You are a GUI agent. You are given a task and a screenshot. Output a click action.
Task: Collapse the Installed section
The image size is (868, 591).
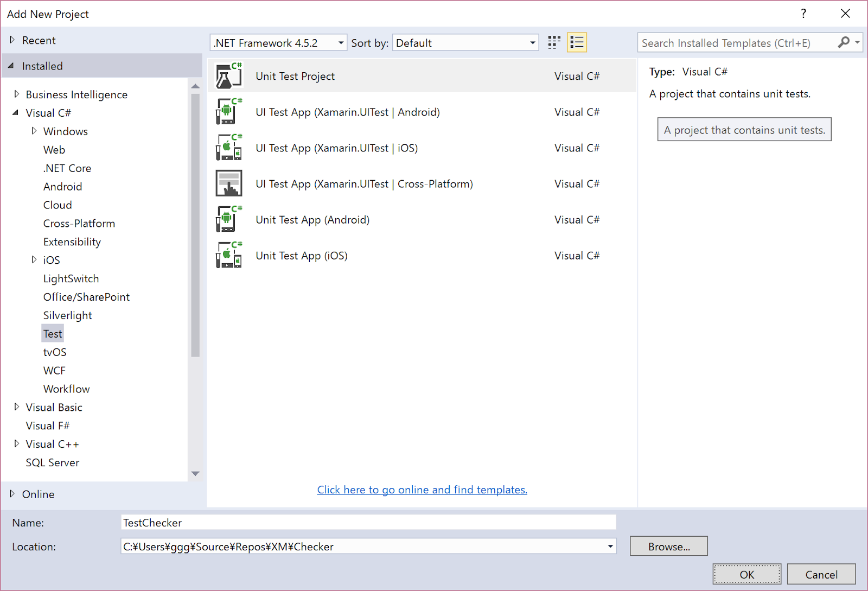coord(11,66)
